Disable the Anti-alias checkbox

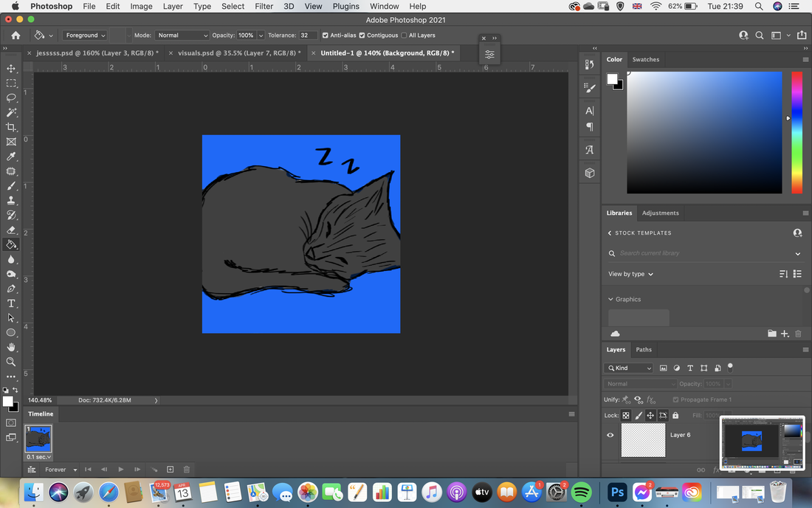pyautogui.click(x=326, y=35)
